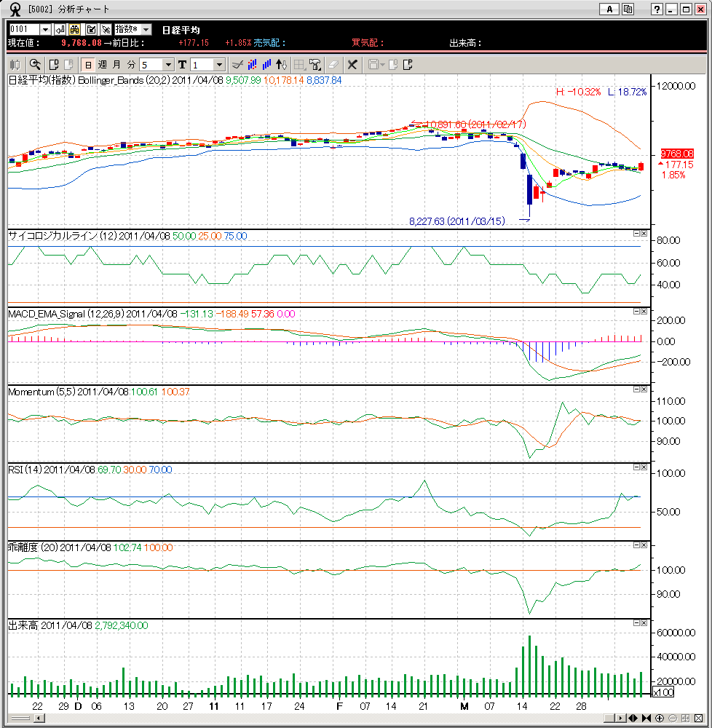
Task: Switch to monthly 月 chart period
Action: tap(116, 64)
